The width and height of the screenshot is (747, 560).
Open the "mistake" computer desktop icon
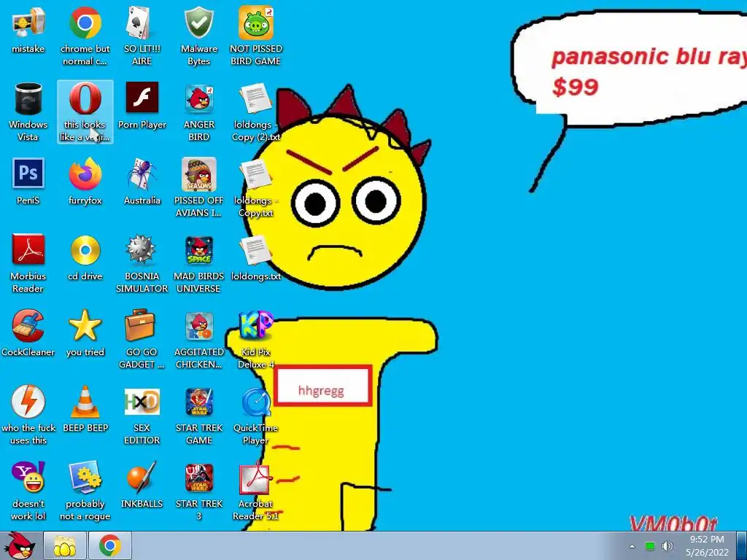coord(28,23)
